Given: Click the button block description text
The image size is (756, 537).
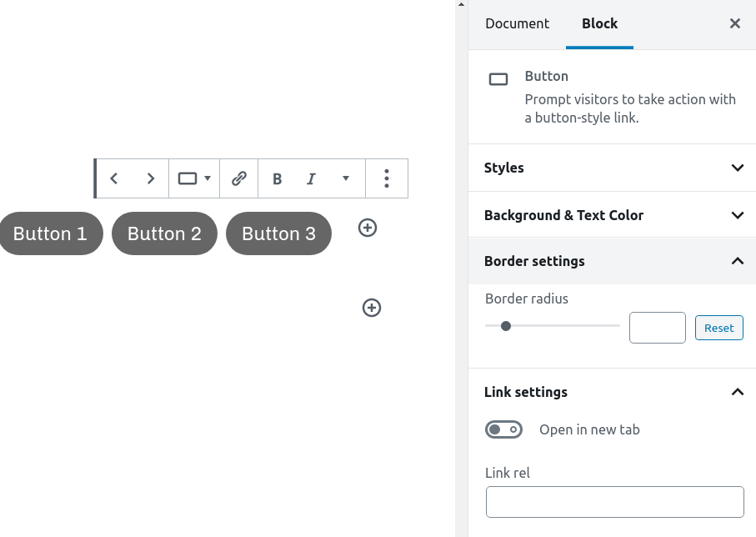Looking at the screenshot, I should click(629, 108).
